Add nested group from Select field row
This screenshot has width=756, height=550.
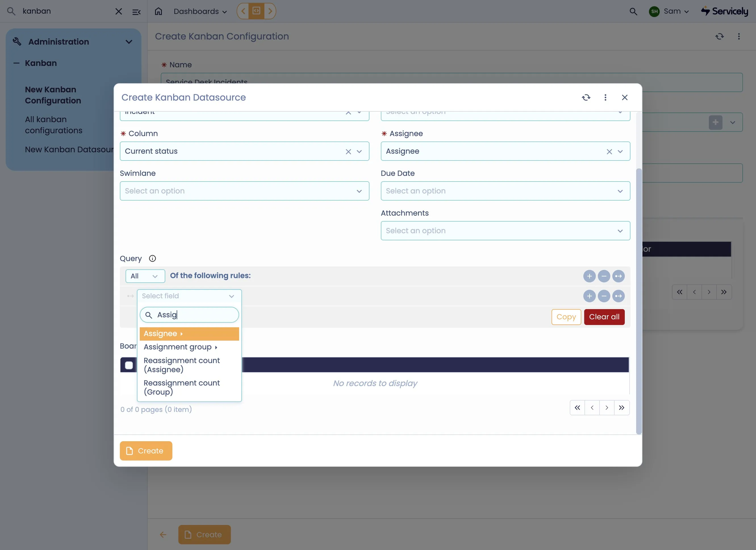click(619, 296)
